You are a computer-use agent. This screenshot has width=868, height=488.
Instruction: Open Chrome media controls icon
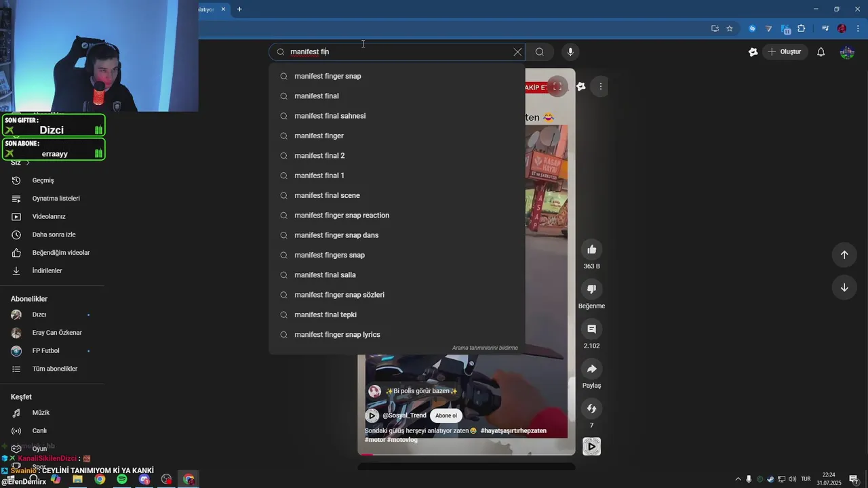click(x=825, y=28)
